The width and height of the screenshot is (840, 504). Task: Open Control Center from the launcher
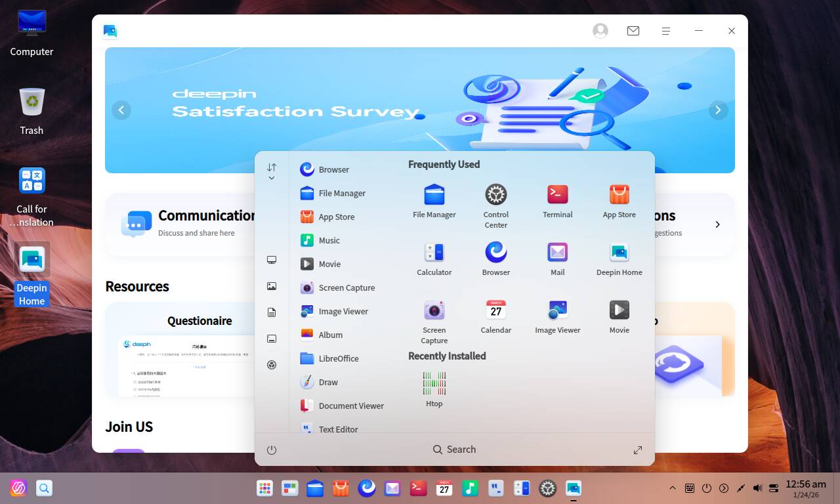coord(495,195)
